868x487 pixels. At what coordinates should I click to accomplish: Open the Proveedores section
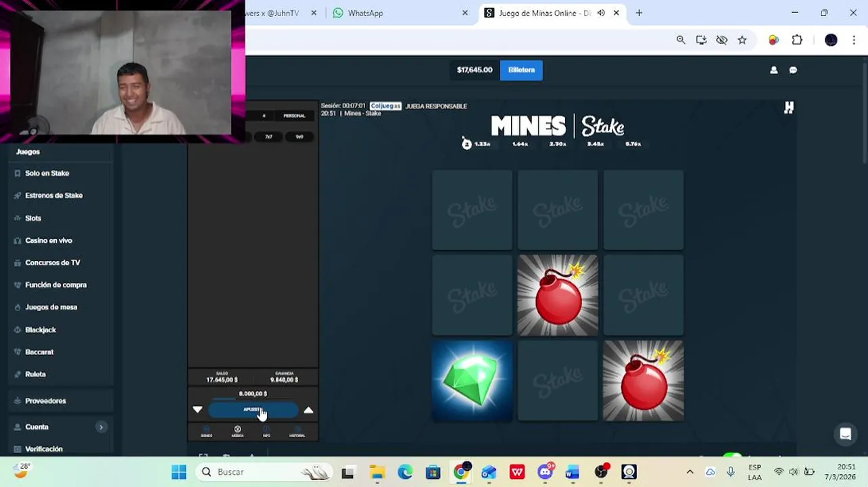[45, 401]
